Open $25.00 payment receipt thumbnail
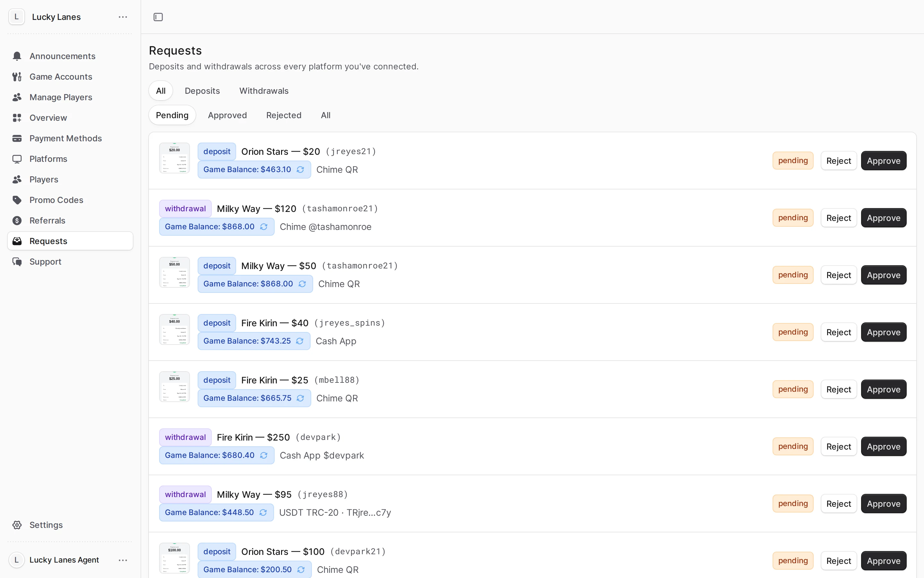Screen dimensions: 924x578 [175, 387]
